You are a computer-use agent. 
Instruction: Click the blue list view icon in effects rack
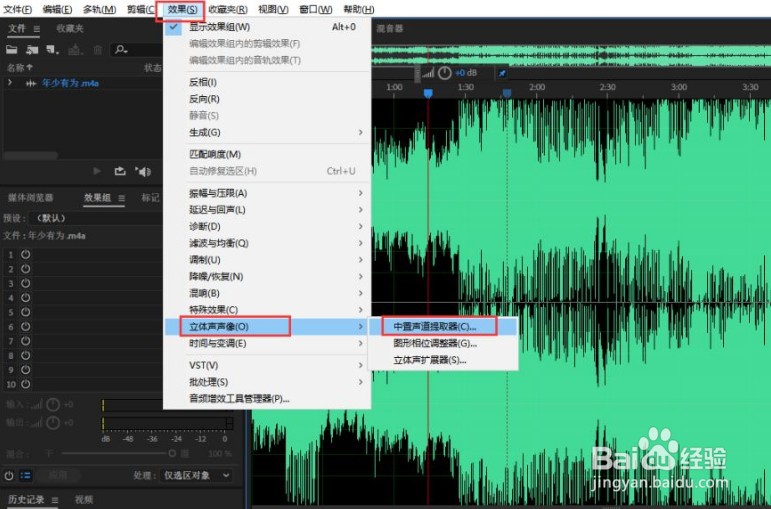[x=26, y=476]
